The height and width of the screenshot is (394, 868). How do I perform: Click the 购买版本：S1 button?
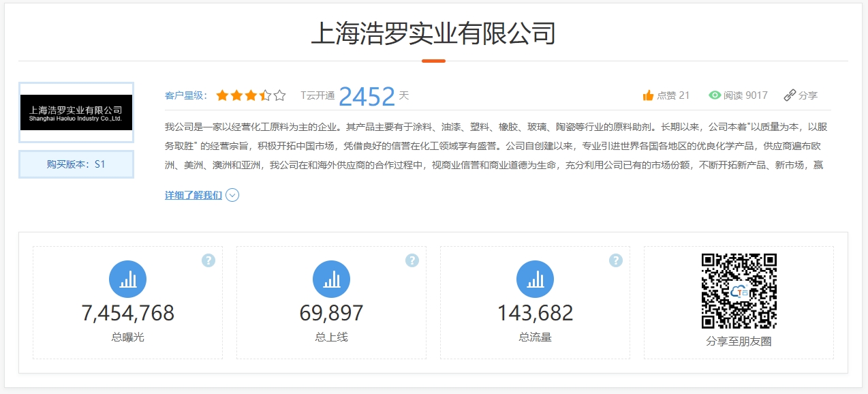[76, 164]
